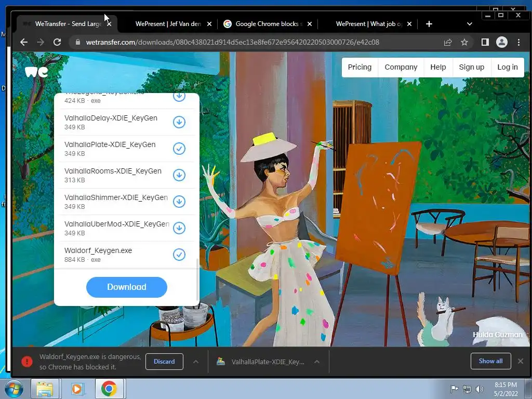Download ValhallaRooms-XDIE_KeyGen with its arrow icon

pyautogui.click(x=179, y=175)
